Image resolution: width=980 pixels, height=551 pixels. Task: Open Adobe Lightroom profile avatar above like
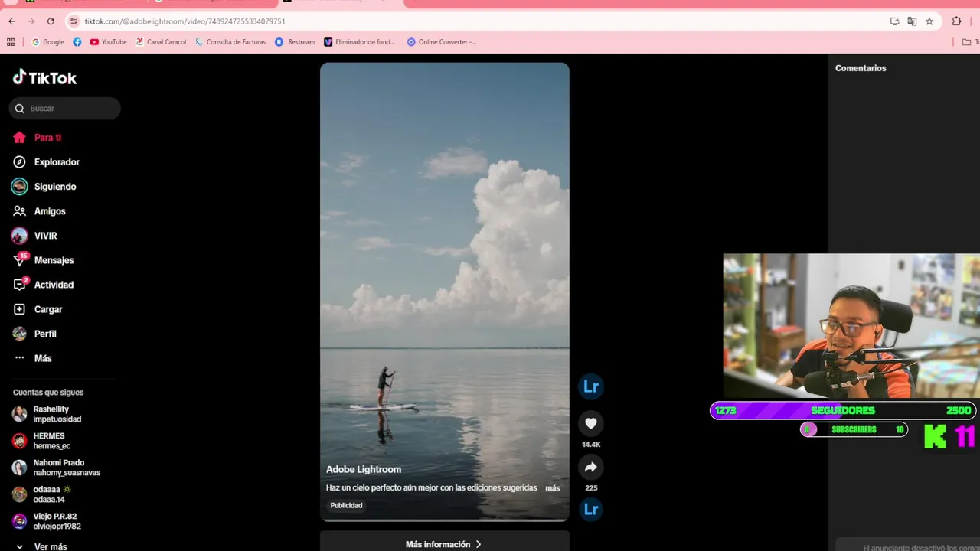(x=591, y=386)
